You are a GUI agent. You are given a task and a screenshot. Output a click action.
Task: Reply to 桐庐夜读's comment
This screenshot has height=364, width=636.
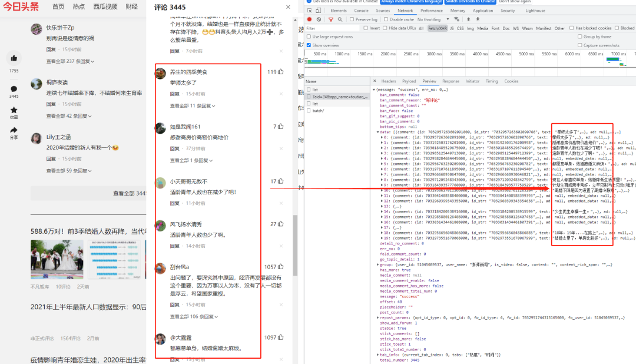click(x=51, y=104)
